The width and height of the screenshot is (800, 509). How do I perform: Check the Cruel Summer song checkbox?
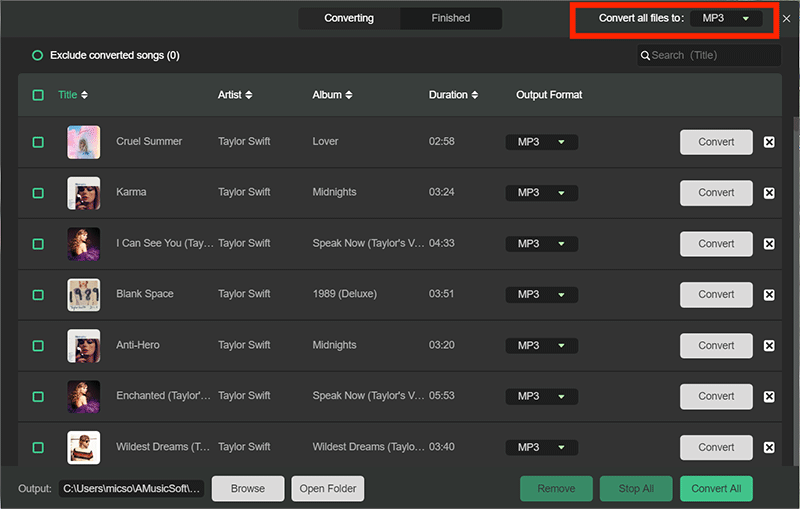tap(38, 142)
